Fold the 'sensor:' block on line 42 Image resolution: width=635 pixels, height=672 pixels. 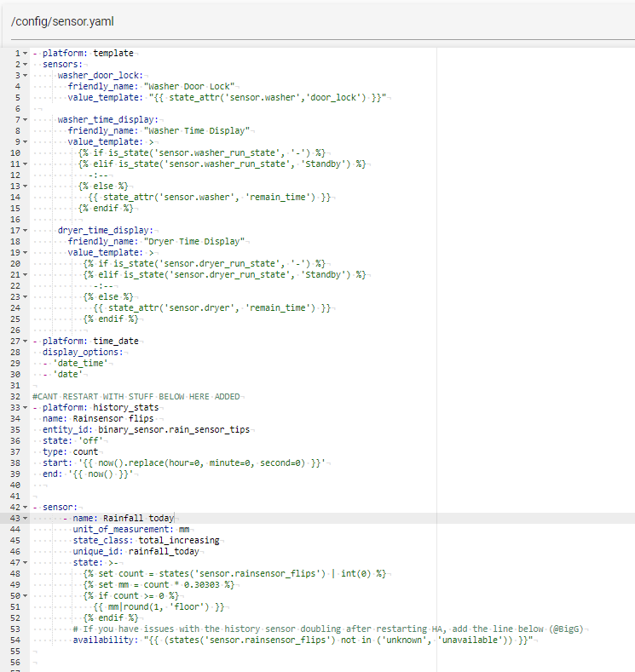(25, 507)
